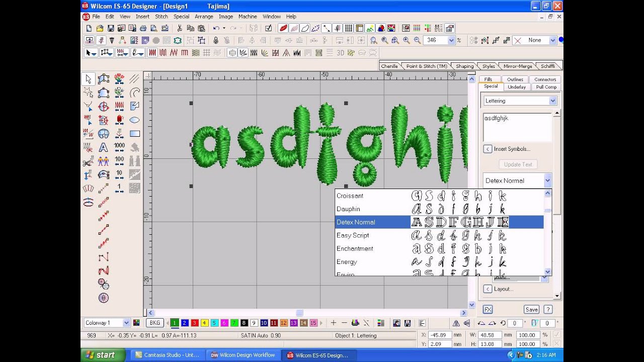Select the Lettering tool (letter A)

pos(103,148)
